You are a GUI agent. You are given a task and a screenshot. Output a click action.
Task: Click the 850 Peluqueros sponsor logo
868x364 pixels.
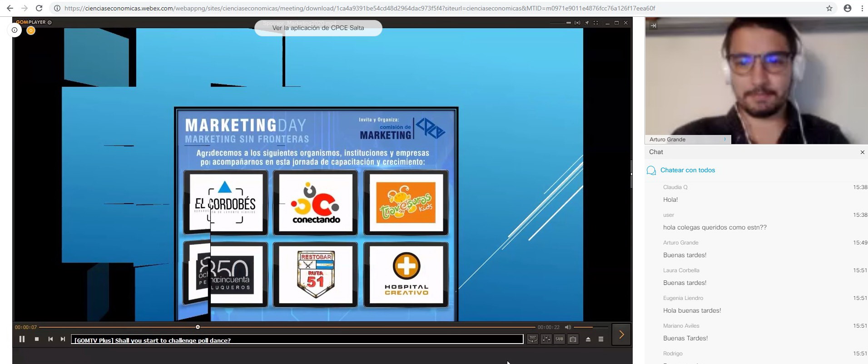click(226, 274)
